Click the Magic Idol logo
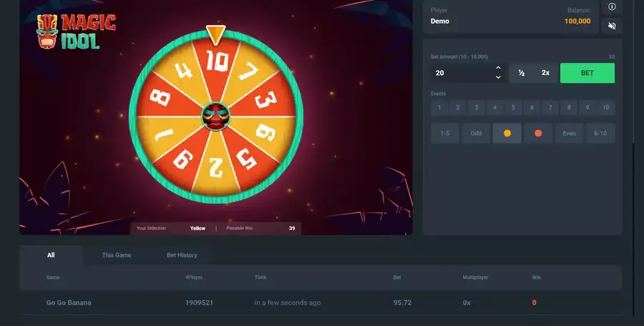Image resolution: width=644 pixels, height=326 pixels. click(77, 31)
